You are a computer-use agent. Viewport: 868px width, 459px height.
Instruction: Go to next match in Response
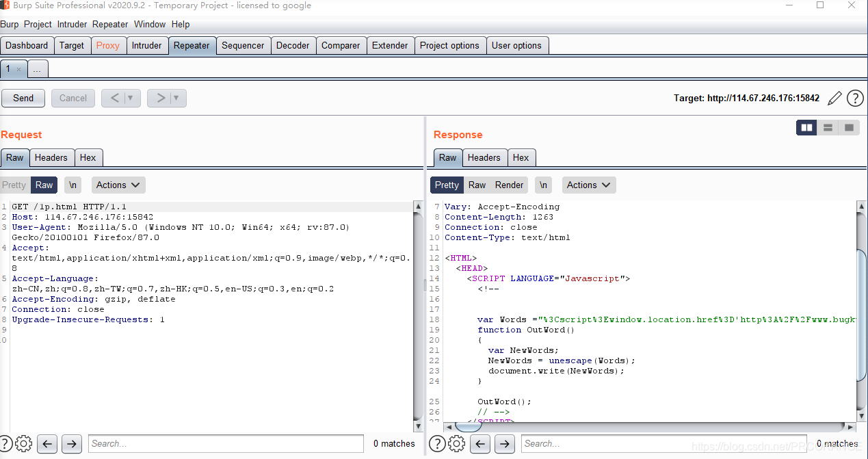(x=505, y=443)
